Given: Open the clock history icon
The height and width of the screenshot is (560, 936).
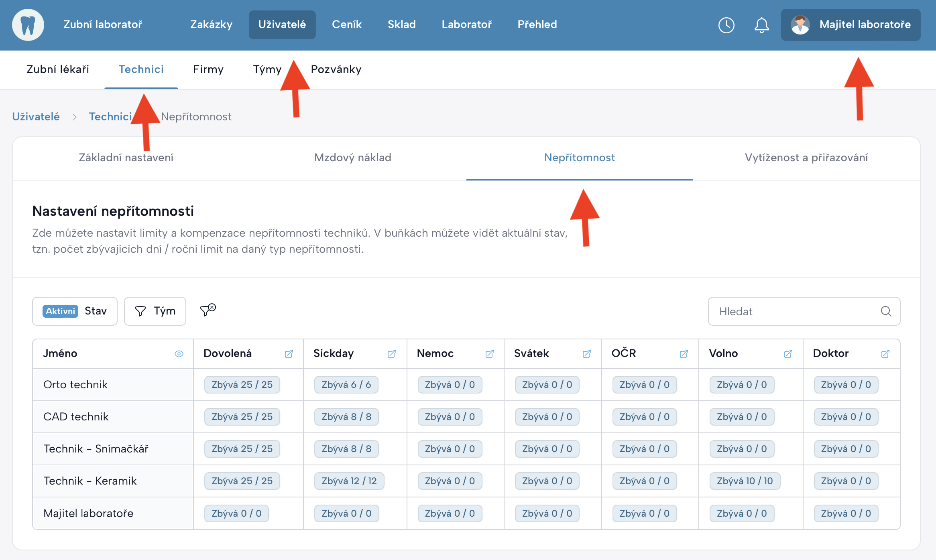Looking at the screenshot, I should click(x=726, y=25).
